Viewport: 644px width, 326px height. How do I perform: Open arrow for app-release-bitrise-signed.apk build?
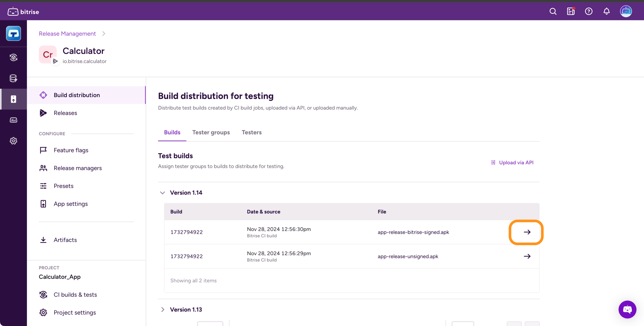(x=527, y=232)
